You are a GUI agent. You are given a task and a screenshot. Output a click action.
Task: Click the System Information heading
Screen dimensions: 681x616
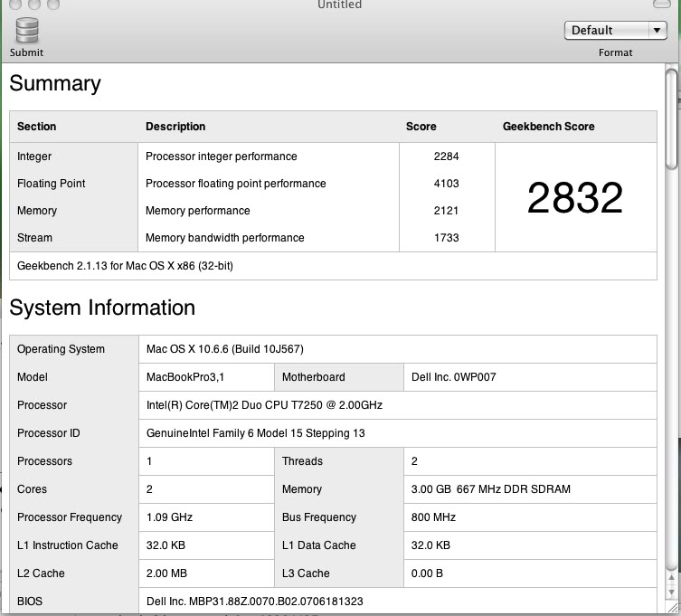[x=102, y=308]
